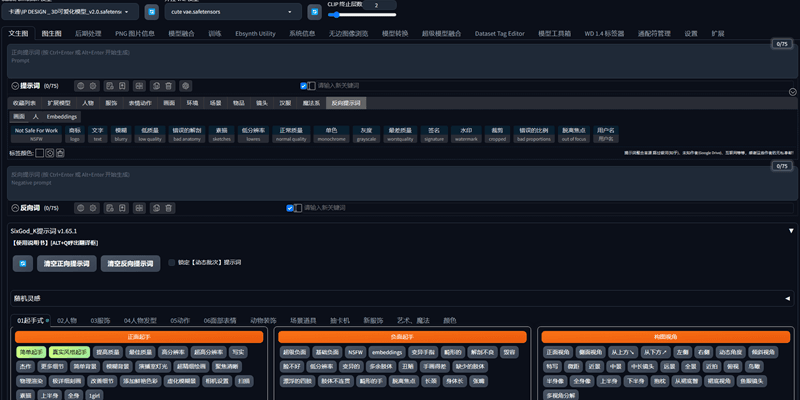Add the watermark negative tag
The height and width of the screenshot is (400, 800).
coord(466,134)
